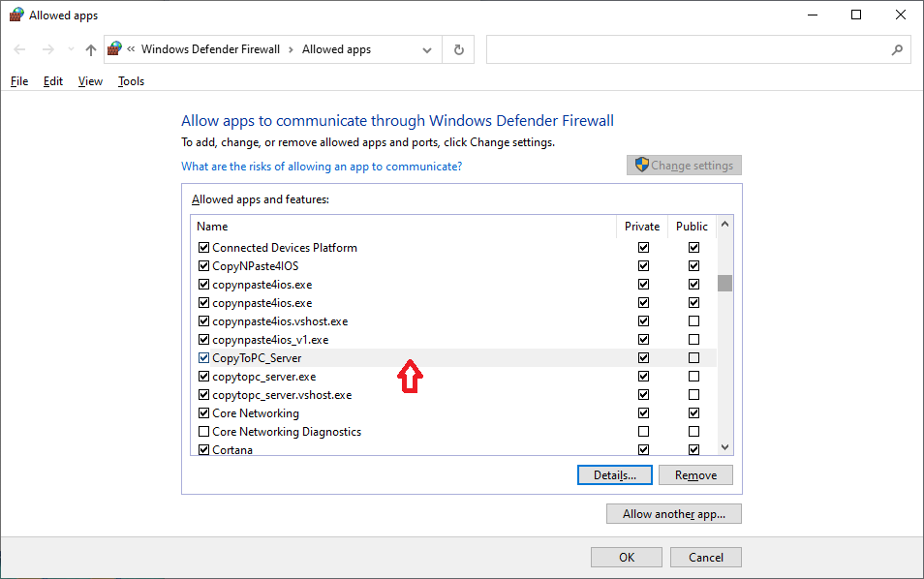Go up one level with Up arrow
This screenshot has width=924, height=579.
91,50
